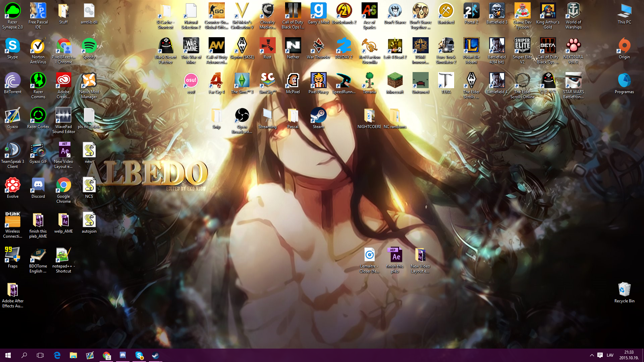Select the Skype desktop shortcut
Viewport: 644px width, 362px height.
click(12, 48)
